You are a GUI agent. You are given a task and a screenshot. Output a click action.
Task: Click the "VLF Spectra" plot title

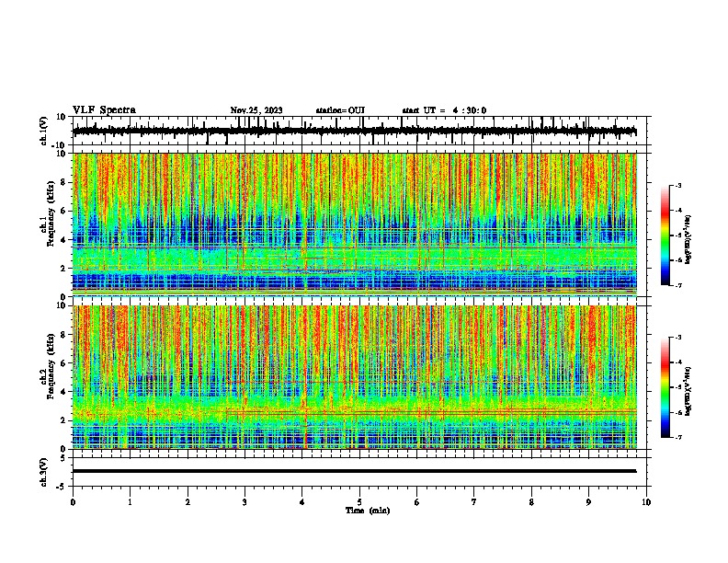tap(104, 110)
